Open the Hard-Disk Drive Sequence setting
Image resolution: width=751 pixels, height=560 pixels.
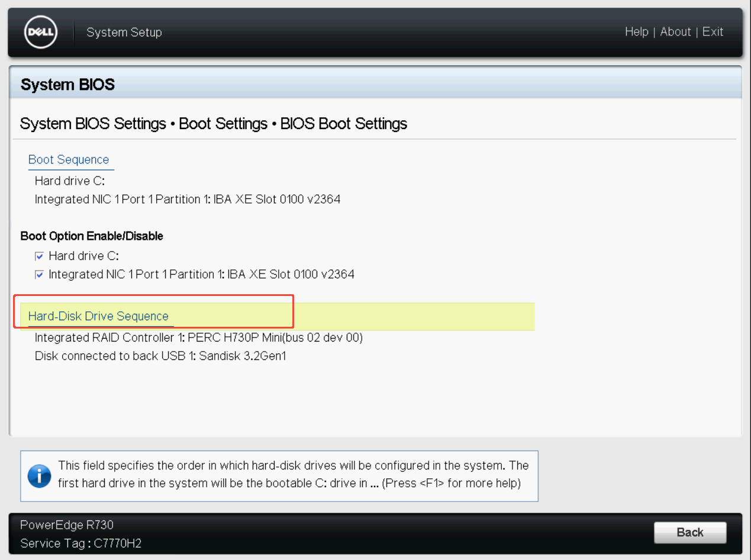click(98, 316)
